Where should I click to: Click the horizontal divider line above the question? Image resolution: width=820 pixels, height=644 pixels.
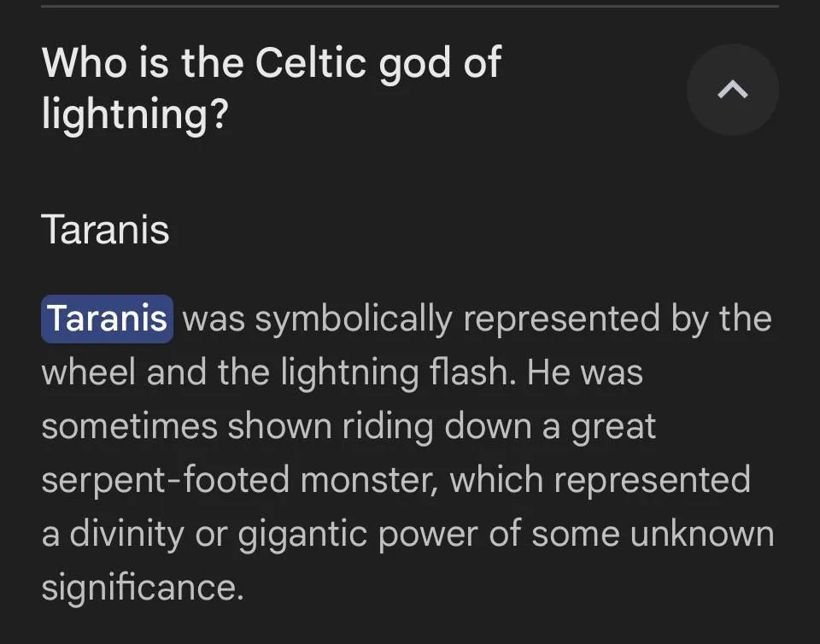[x=410, y=6]
